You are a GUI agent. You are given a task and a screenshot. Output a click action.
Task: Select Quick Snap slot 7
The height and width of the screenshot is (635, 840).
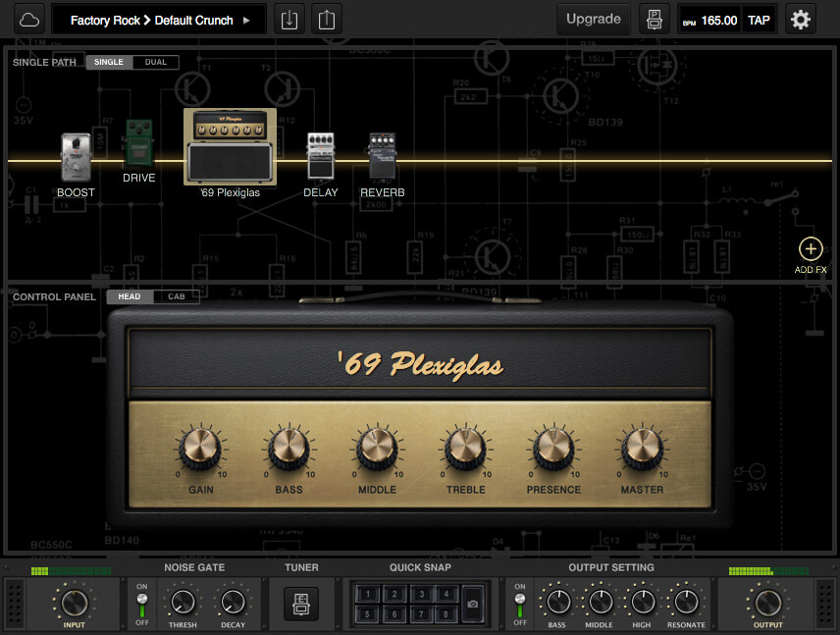click(421, 614)
